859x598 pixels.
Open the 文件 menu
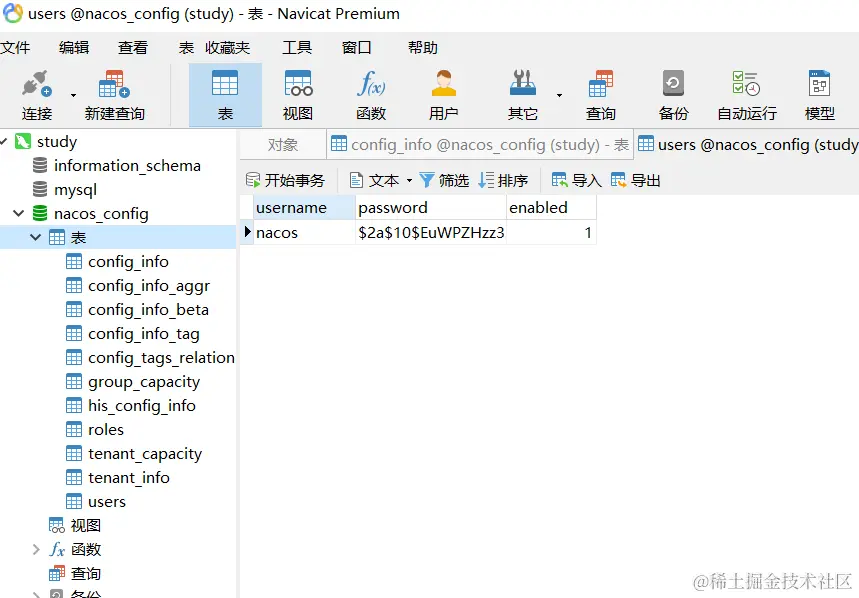(15, 48)
